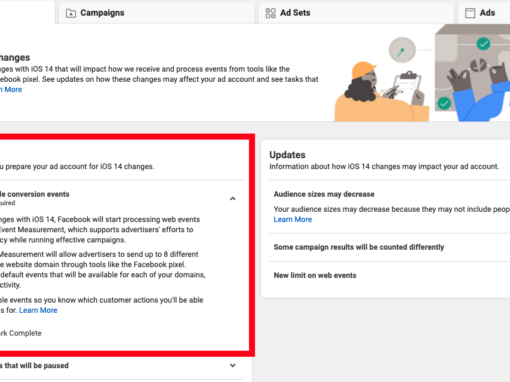Screen dimensions: 510x382
Task: Click the banner illustration of clipboard woman
Action: [382, 92]
